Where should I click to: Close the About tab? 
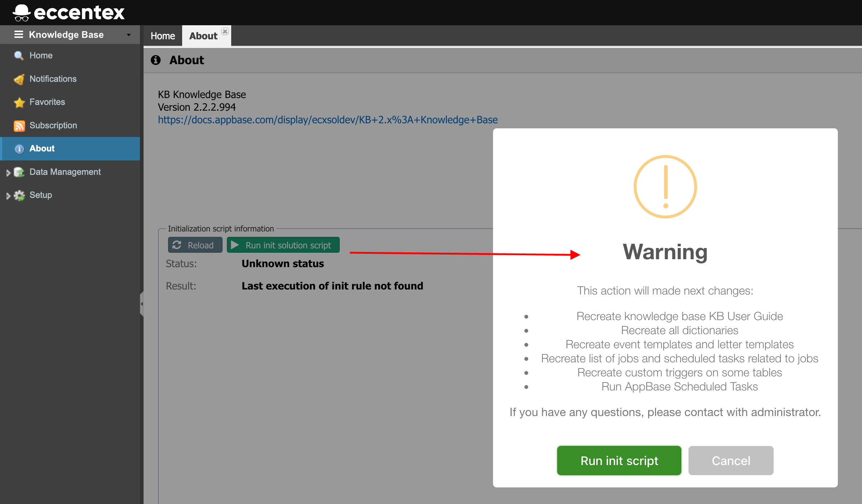pyautogui.click(x=225, y=31)
